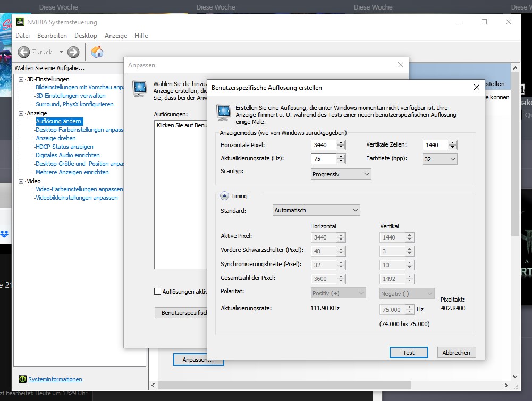Click the monitor icon in Benutzerspezifische Auflösung dialog

click(224, 113)
